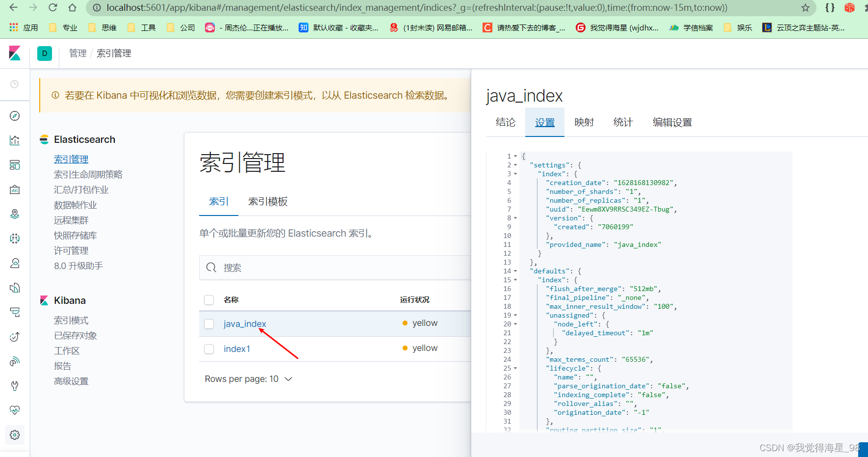Image resolution: width=868 pixels, height=457 pixels.
Task: Check the java_index row checkbox
Action: [209, 323]
